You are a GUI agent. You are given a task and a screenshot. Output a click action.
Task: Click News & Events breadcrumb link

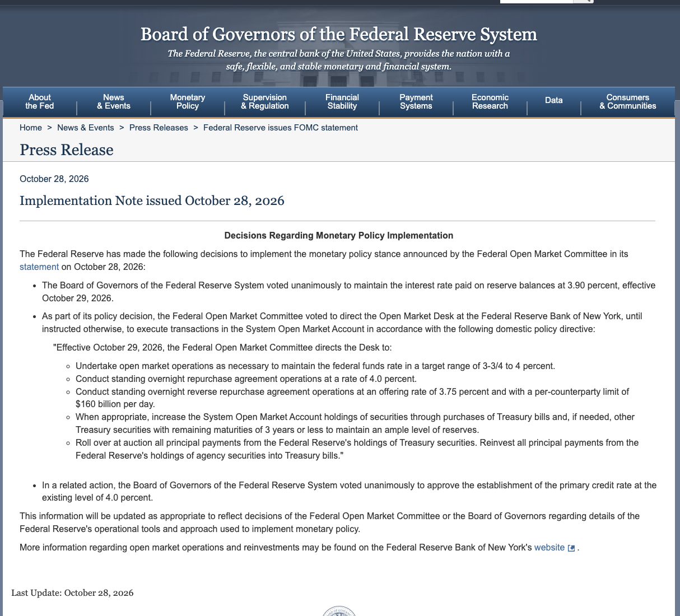click(86, 128)
